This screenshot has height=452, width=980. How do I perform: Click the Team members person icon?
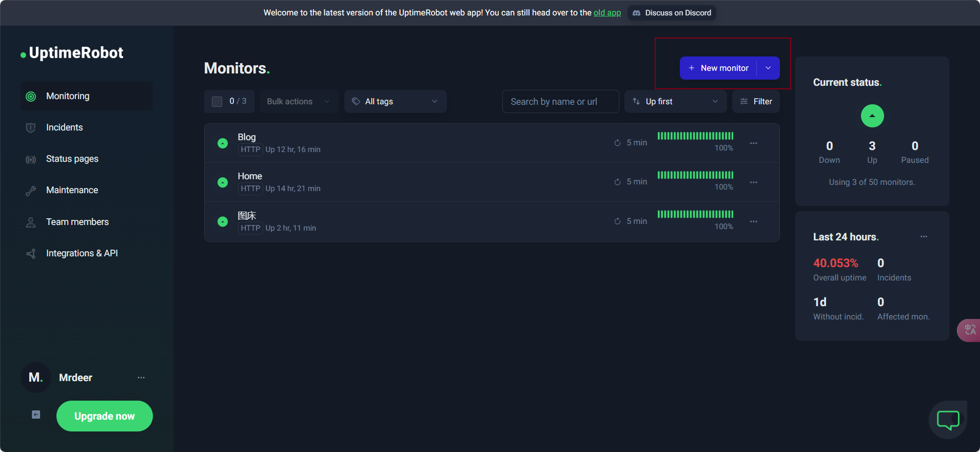coord(31,222)
